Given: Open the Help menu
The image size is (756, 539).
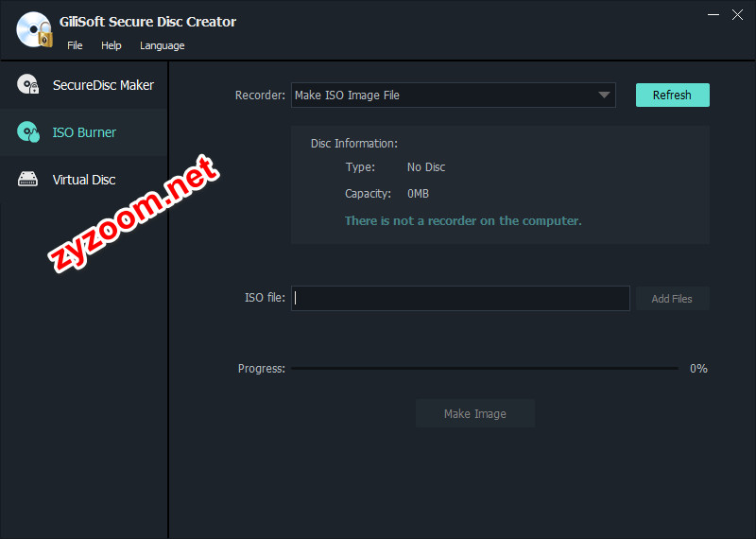Looking at the screenshot, I should point(111,45).
